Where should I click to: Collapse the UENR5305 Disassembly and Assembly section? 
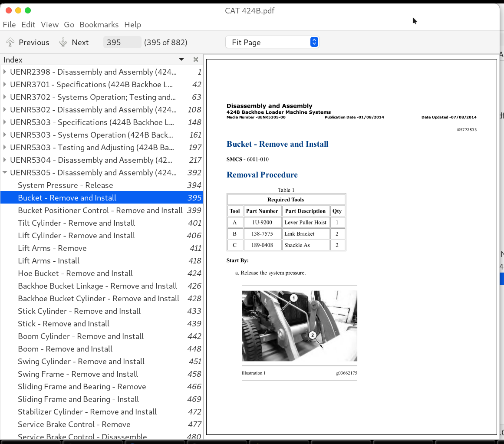point(5,172)
